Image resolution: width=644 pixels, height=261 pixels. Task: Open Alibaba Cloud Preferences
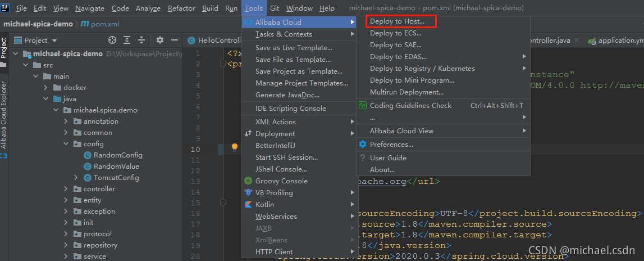(x=443, y=145)
